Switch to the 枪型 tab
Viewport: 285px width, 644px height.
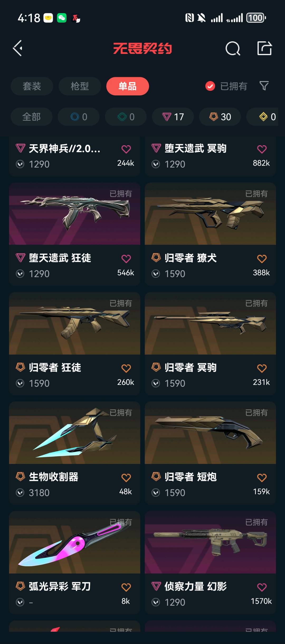80,86
